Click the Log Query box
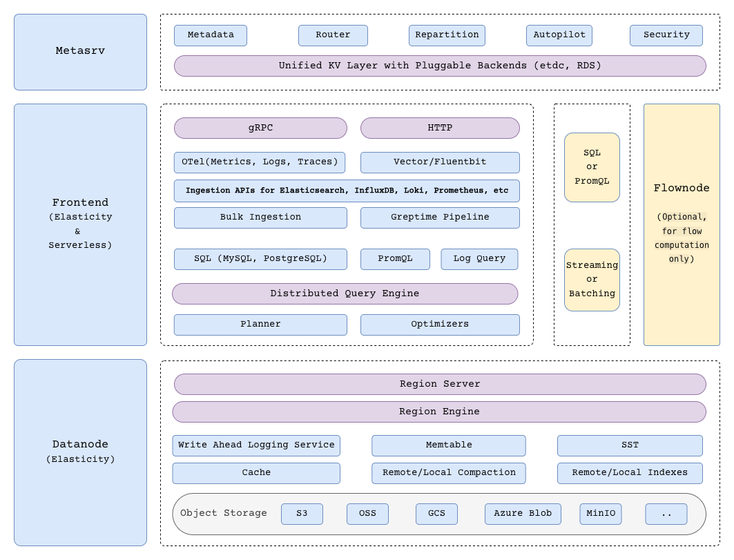This screenshot has height=560, width=734. click(479, 259)
